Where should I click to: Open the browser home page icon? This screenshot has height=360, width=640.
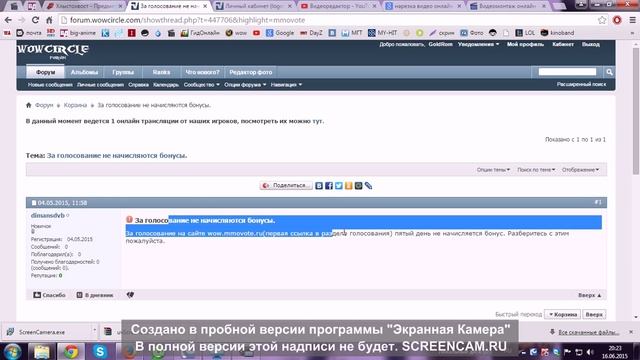(x=49, y=20)
